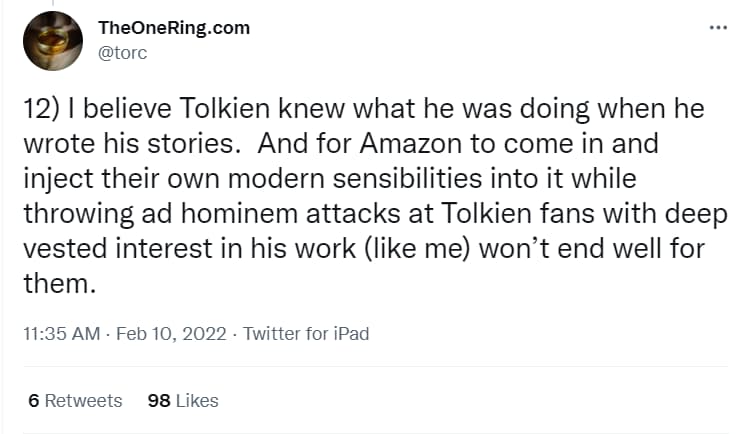Click the tweet text beginning with 12)
The image size is (746, 434).
pyautogui.click(x=375, y=196)
